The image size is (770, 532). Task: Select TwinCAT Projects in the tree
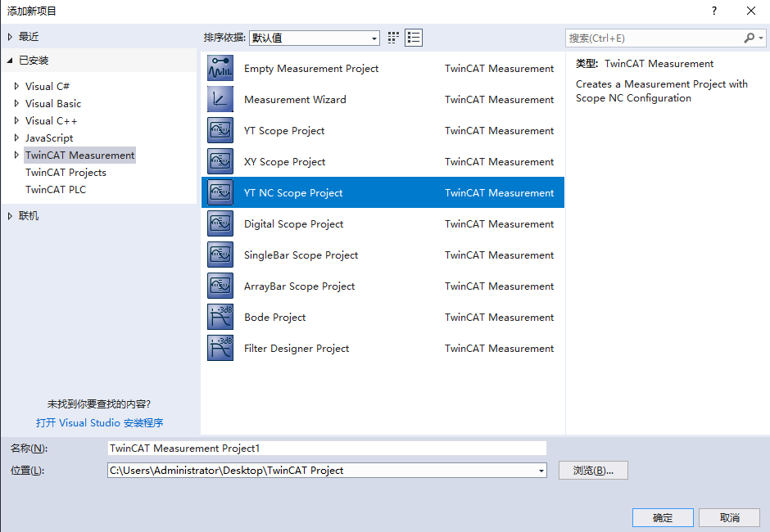click(x=66, y=172)
